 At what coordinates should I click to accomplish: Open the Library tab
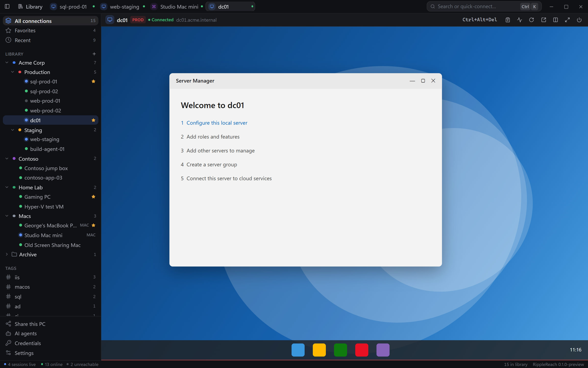(30, 7)
